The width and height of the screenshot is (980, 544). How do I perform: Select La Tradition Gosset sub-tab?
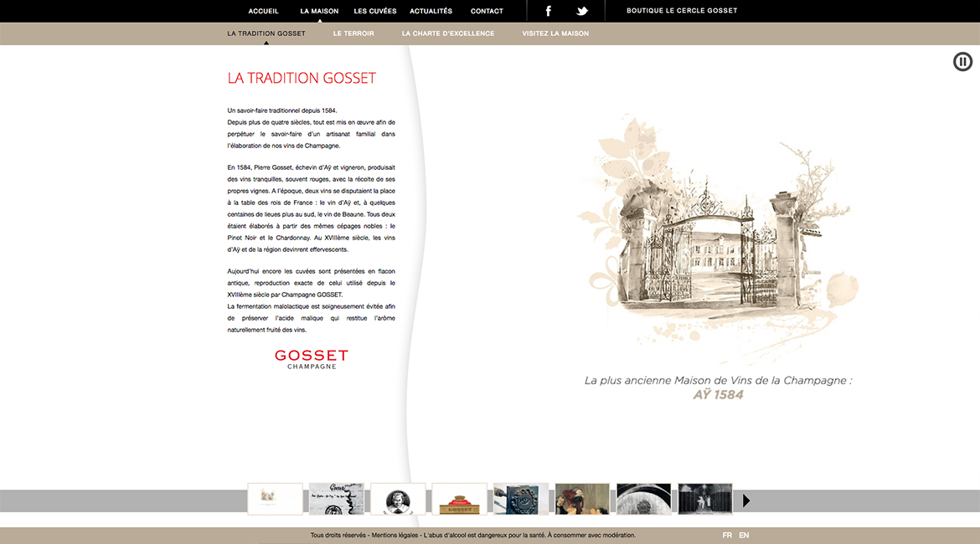(x=266, y=33)
